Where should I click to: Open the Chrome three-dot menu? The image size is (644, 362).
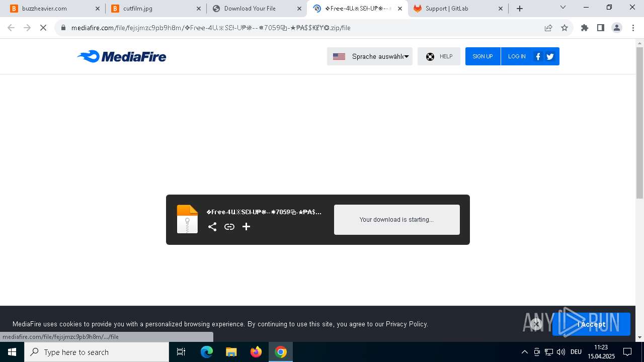632,28
